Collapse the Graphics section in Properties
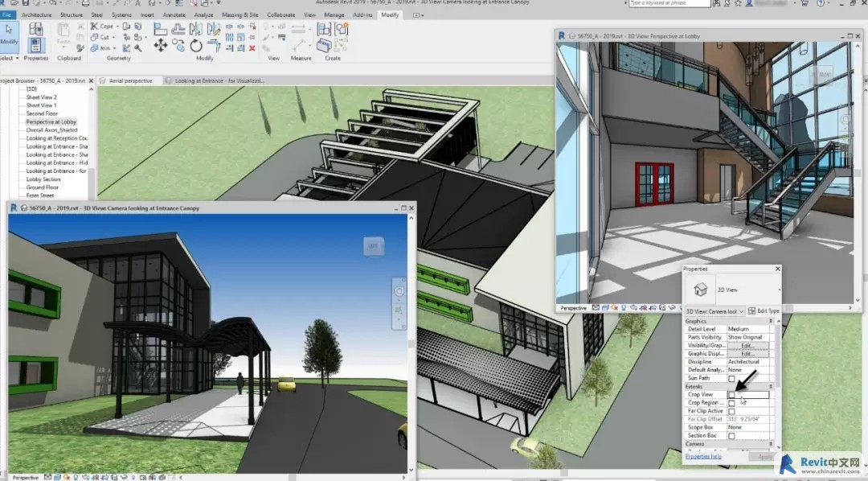Viewport: 868px width, 481px height. [770, 322]
